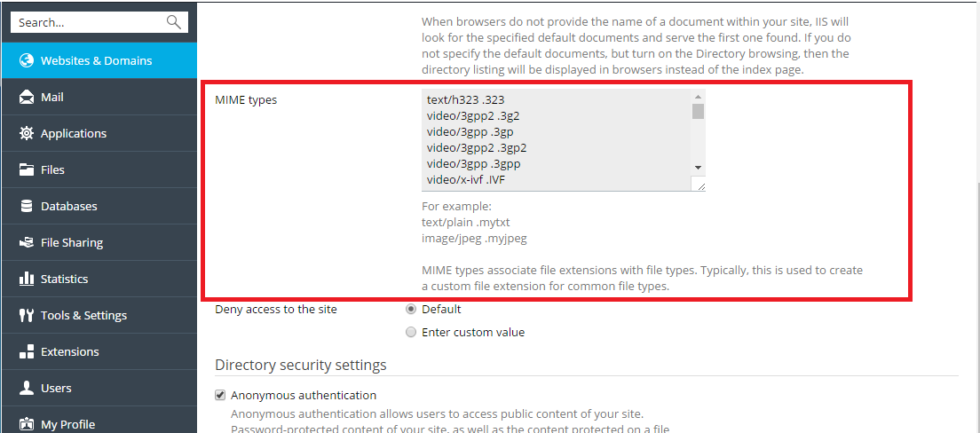This screenshot has width=980, height=433.
Task: Click the Statistics bar chart icon
Action: click(x=26, y=279)
